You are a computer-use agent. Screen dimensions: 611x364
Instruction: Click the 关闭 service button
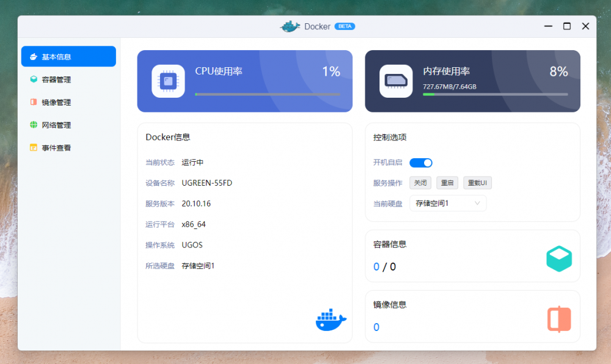coord(420,183)
